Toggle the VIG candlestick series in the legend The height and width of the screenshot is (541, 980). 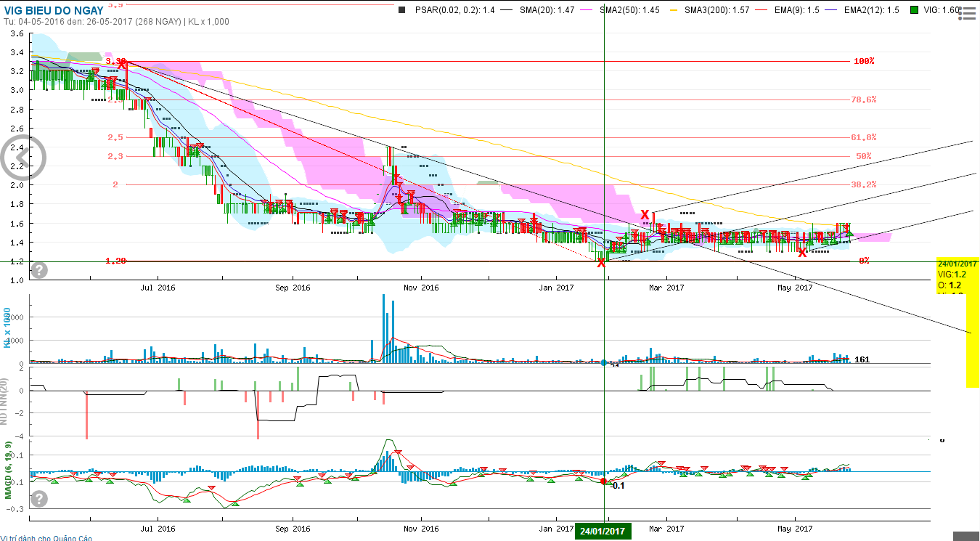(936, 10)
